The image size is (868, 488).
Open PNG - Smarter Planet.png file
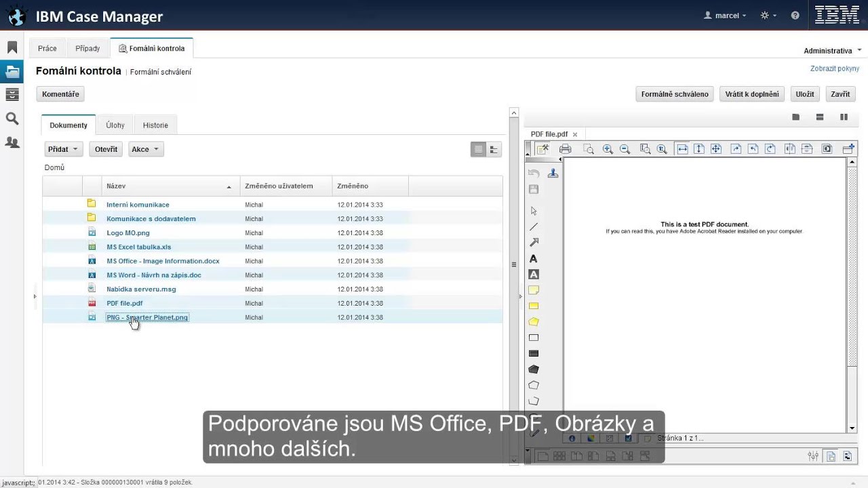(147, 317)
